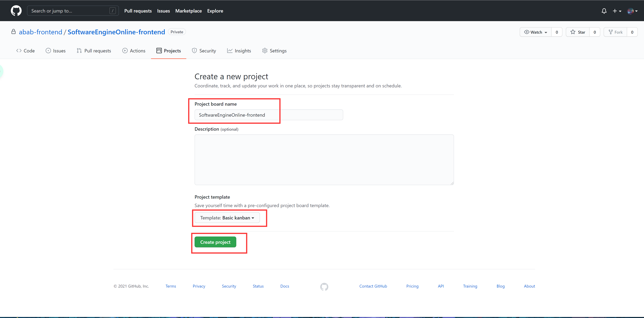Open the plus create-new dropdown

pyautogui.click(x=617, y=11)
